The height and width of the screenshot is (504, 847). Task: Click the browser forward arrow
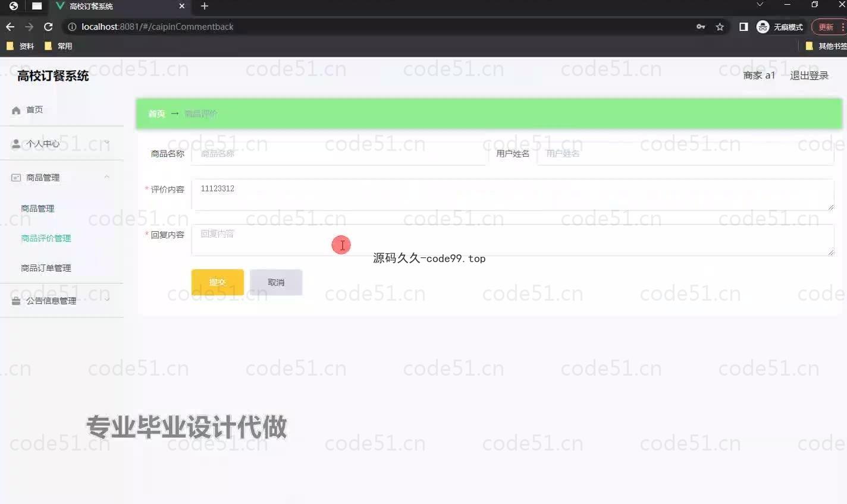click(x=29, y=27)
